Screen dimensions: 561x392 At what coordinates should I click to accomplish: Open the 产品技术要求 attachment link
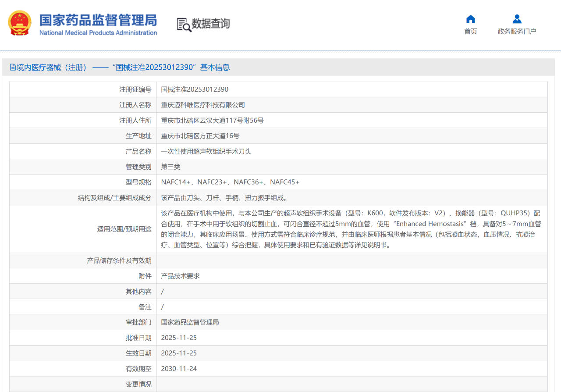180,276
